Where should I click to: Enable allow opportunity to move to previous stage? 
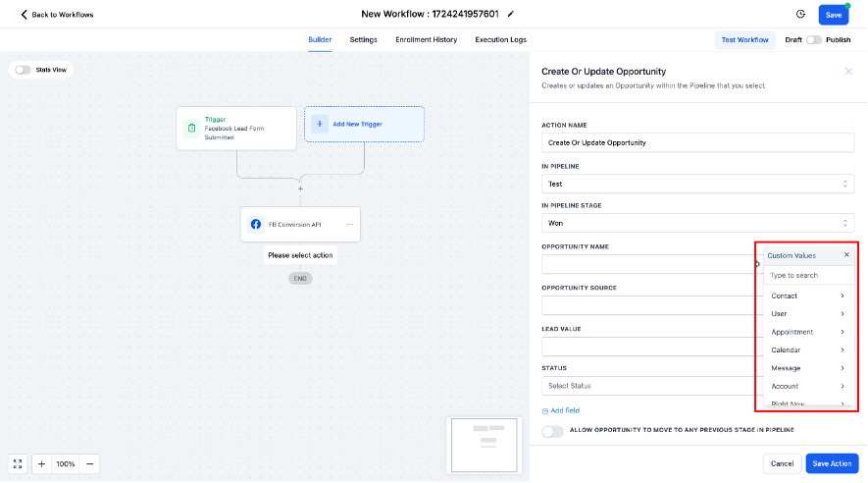point(553,431)
